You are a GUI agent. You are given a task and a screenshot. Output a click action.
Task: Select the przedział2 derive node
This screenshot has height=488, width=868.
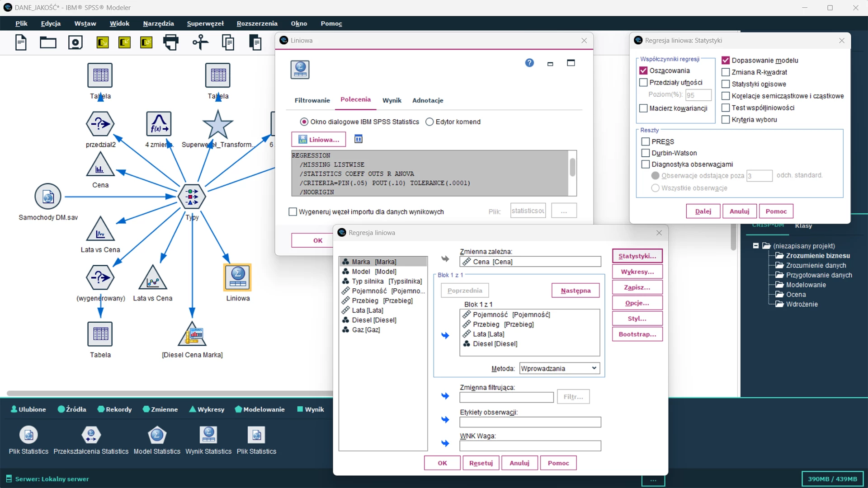100,123
